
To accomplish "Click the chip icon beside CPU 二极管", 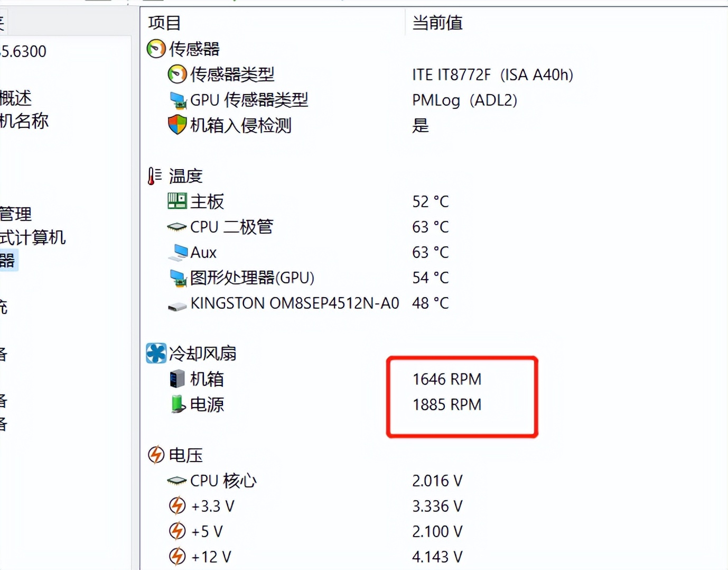I will (x=176, y=226).
